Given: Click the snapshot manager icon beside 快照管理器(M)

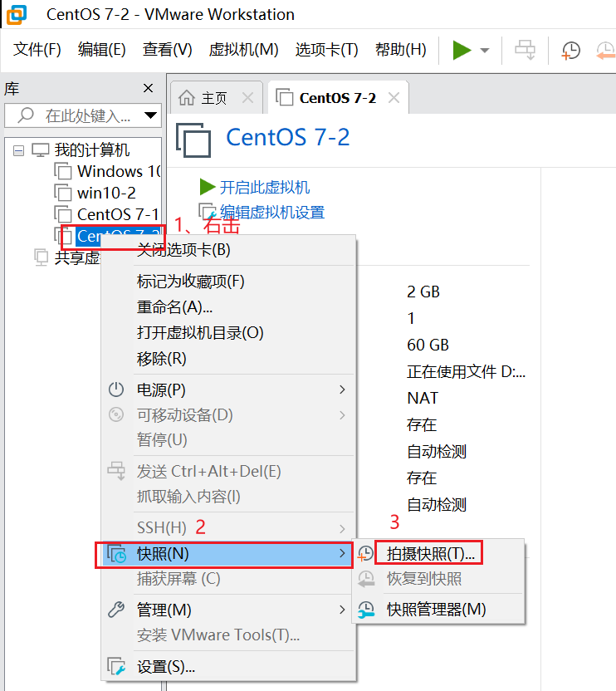Looking at the screenshot, I should (x=366, y=610).
